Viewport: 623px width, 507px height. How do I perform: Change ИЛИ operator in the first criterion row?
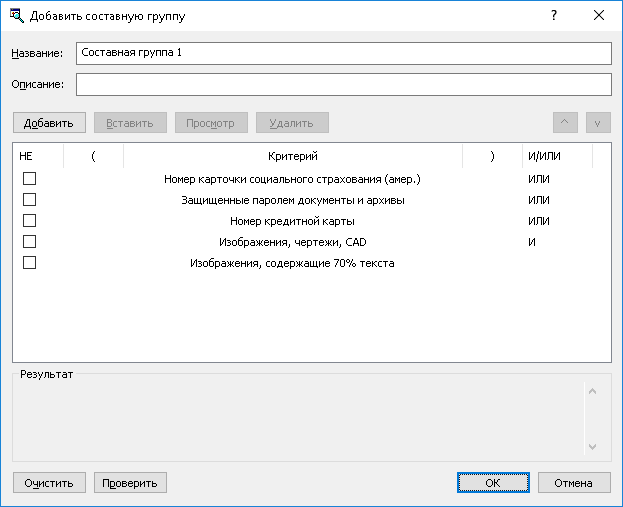coord(540,179)
